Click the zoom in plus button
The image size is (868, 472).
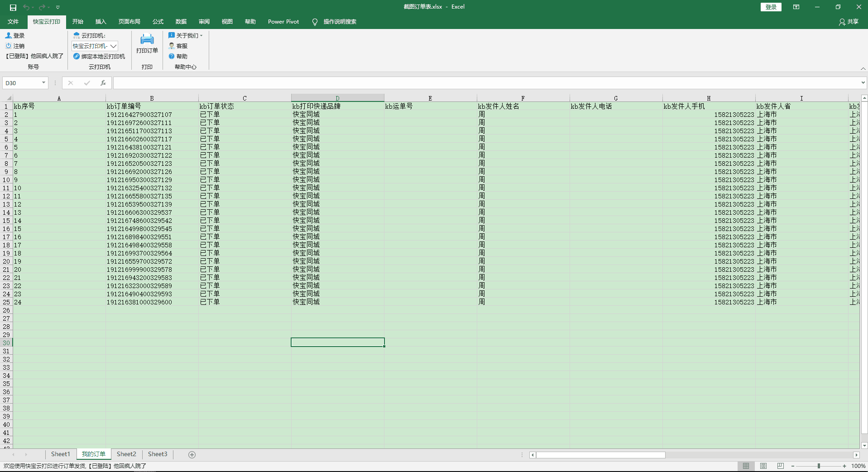coord(844,466)
